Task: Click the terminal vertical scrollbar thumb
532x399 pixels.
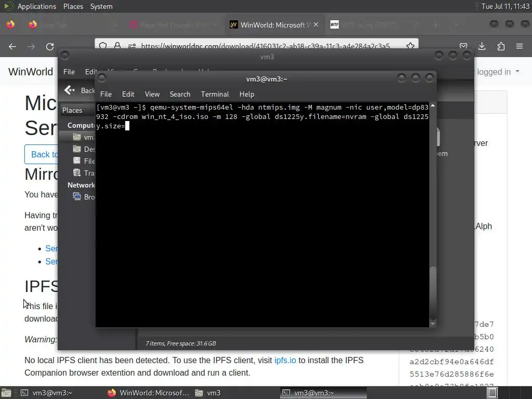Action: [x=433, y=293]
